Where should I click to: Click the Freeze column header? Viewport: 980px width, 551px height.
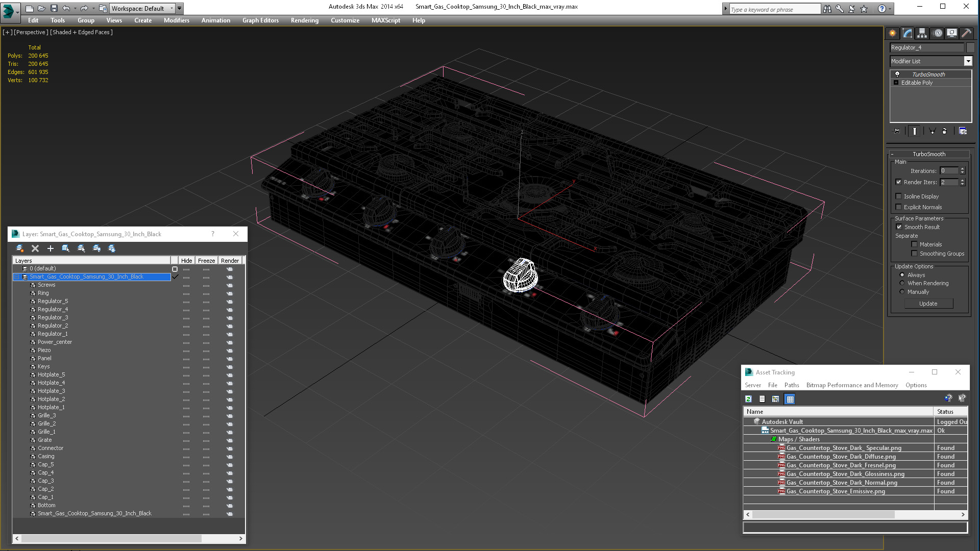(206, 261)
